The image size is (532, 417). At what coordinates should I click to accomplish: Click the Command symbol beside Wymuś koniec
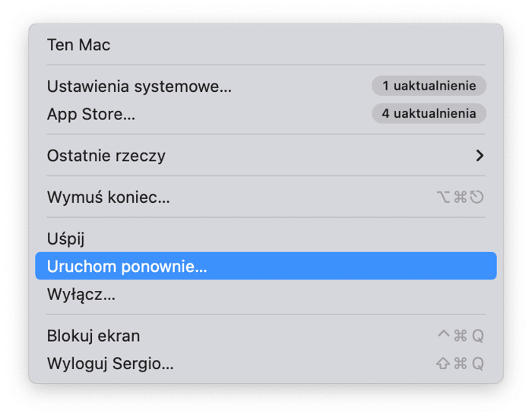pos(461,198)
